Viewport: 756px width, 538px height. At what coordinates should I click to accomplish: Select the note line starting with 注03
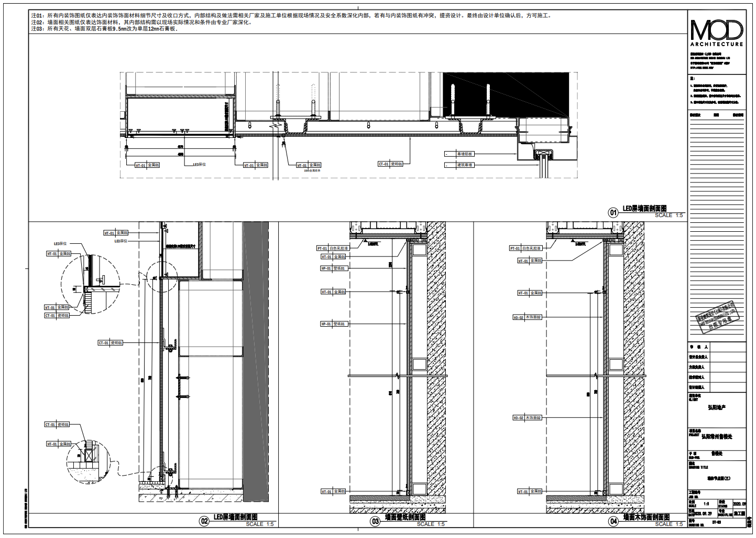click(104, 29)
